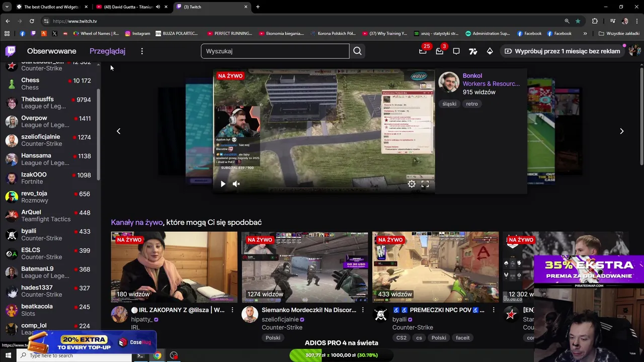Screen dimensions: 644x362
Task: Expand the hidden bookmarks overflow chevron
Action: point(585,34)
